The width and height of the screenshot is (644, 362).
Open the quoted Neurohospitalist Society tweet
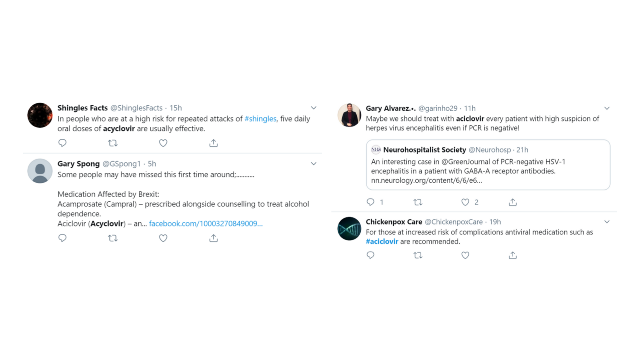(x=488, y=165)
